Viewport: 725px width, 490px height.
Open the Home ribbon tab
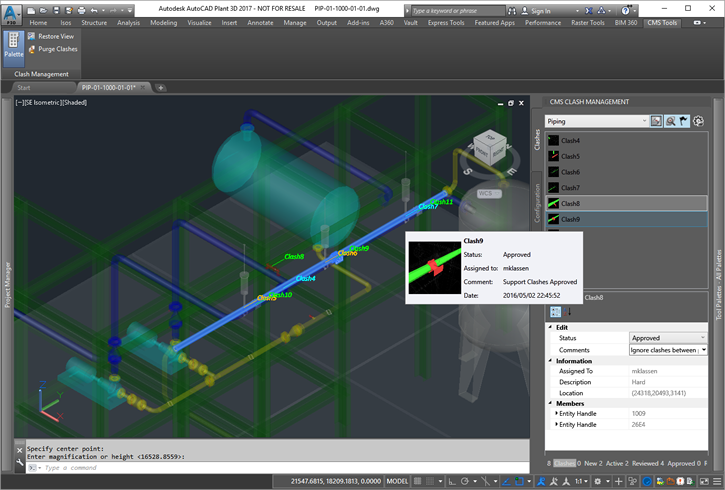pyautogui.click(x=38, y=23)
